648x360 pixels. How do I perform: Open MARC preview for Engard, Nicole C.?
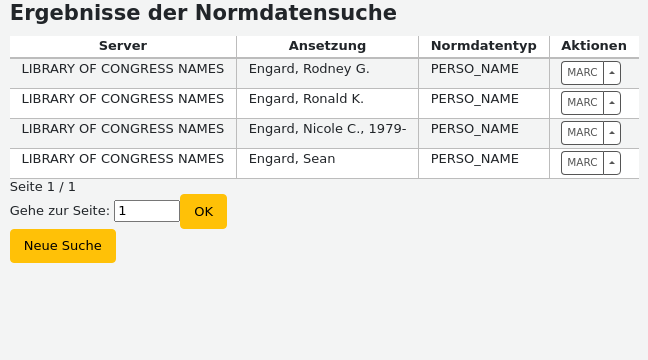point(582,133)
